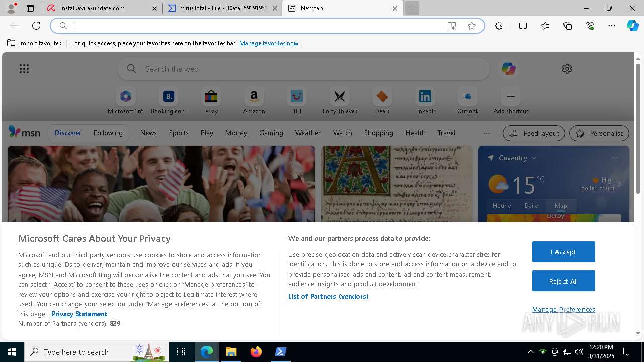Show the Hourly weather forecast

point(502,206)
